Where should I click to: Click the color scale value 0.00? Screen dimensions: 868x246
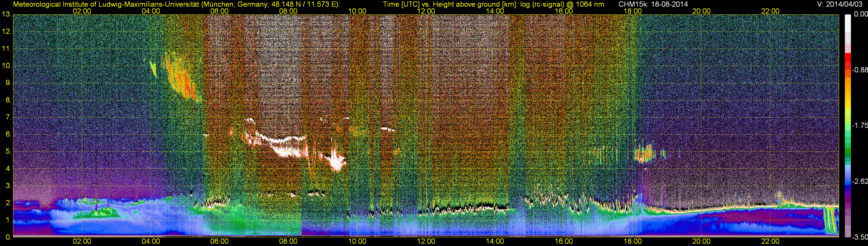click(x=860, y=14)
